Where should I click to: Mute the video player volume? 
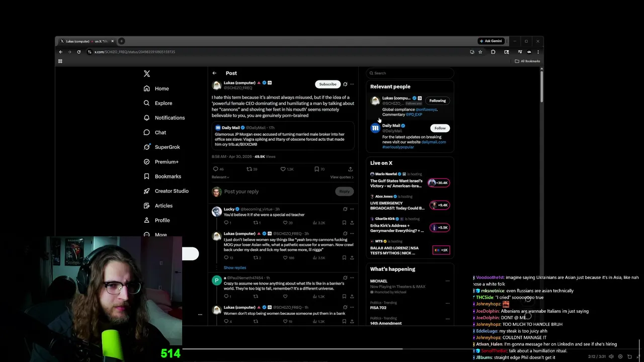pos(611,356)
